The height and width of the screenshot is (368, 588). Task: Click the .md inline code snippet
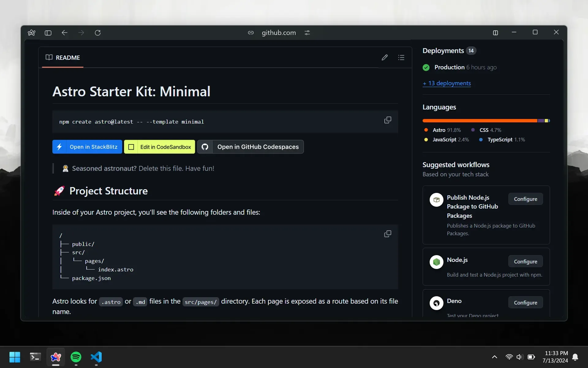(x=140, y=302)
